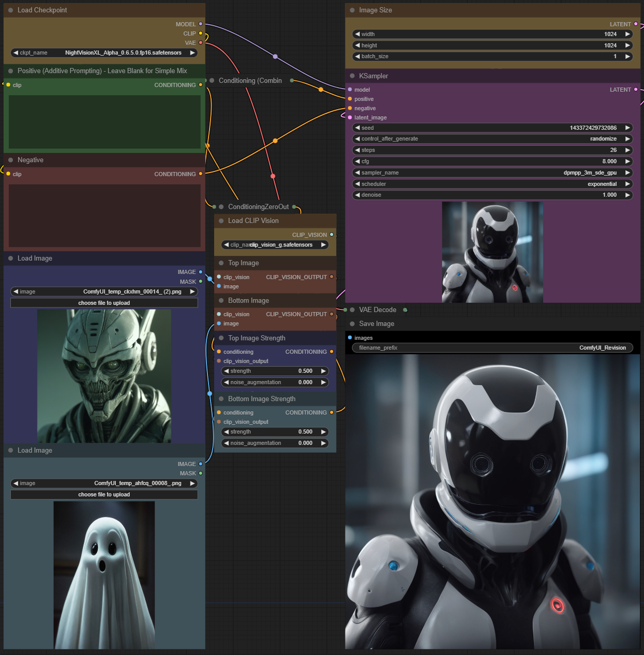
Task: Toggle collapse on the KSampler node title dot
Action: tap(352, 76)
